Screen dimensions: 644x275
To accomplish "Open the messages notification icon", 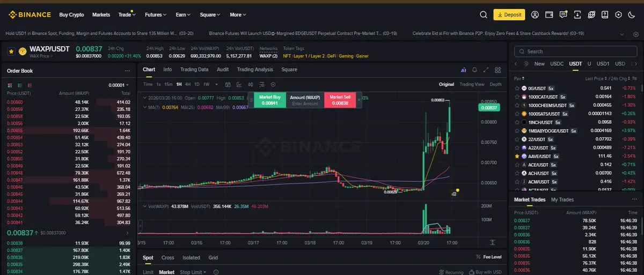I will [x=563, y=14].
